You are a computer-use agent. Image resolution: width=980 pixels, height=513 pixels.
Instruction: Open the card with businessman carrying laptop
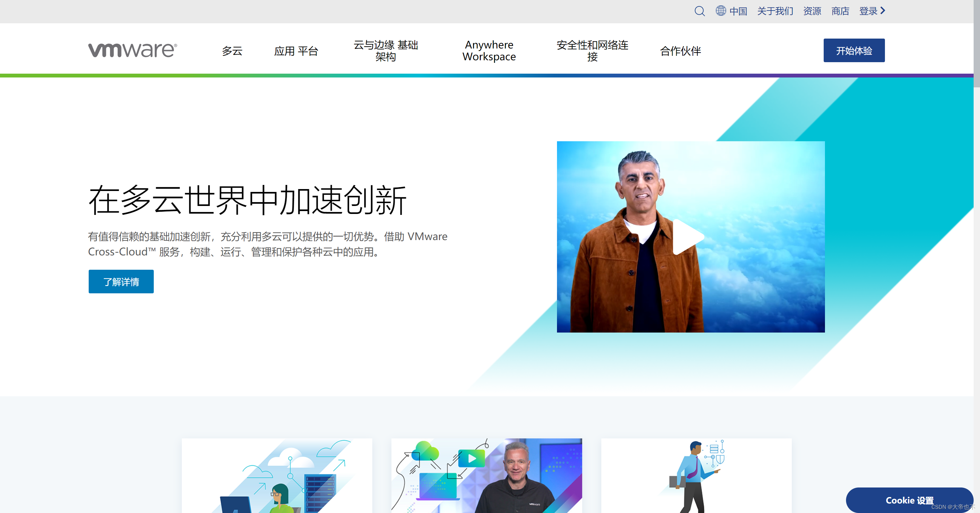tap(696, 475)
